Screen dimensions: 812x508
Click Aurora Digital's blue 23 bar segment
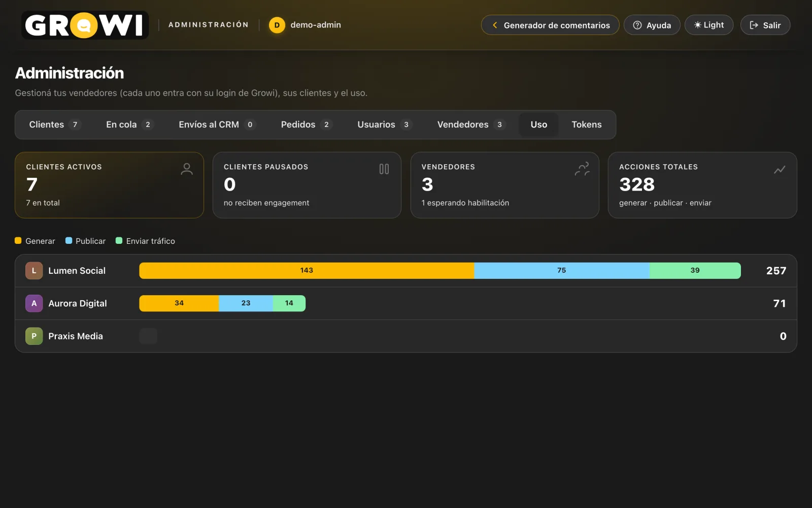click(x=246, y=303)
